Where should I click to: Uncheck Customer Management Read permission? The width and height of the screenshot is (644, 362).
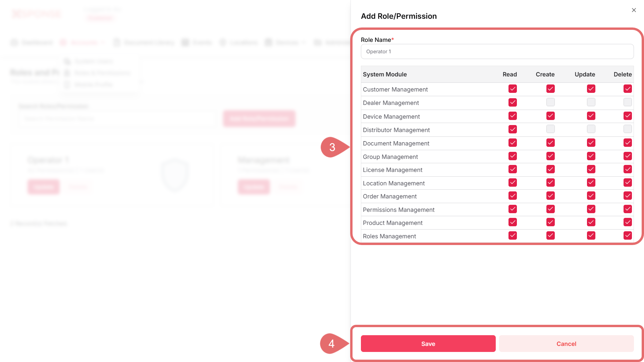(513, 89)
